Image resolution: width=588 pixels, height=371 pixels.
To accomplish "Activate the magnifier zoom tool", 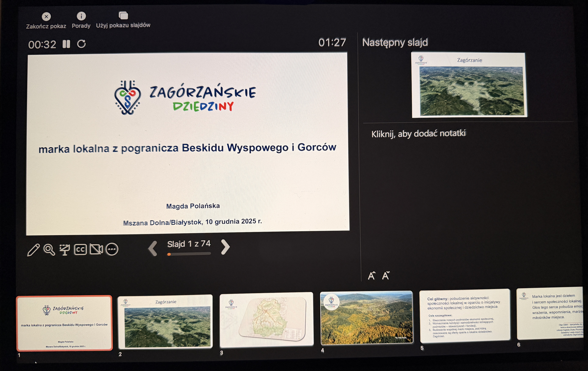I will click(49, 250).
